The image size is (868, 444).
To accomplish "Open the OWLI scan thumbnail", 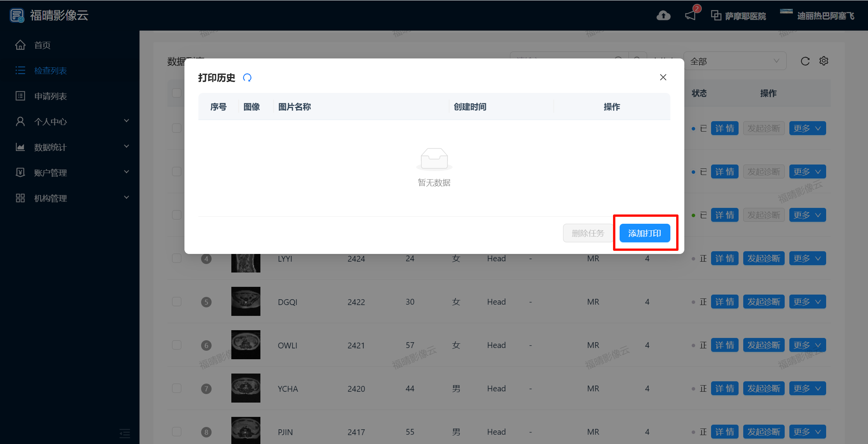I will [246, 345].
